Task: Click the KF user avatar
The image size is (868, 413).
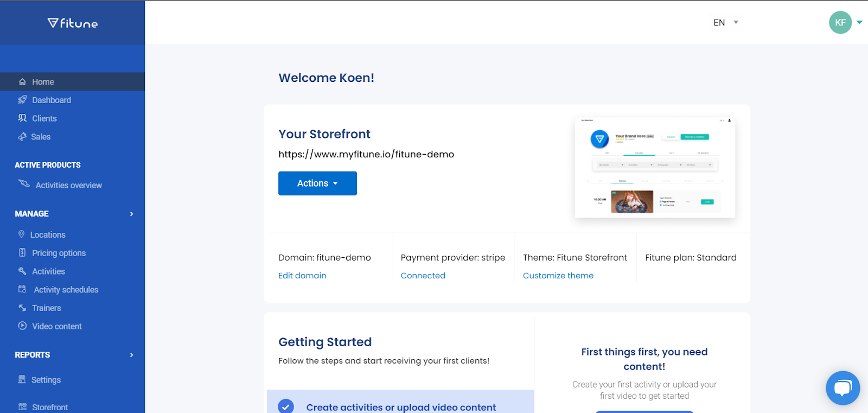Action: click(840, 22)
